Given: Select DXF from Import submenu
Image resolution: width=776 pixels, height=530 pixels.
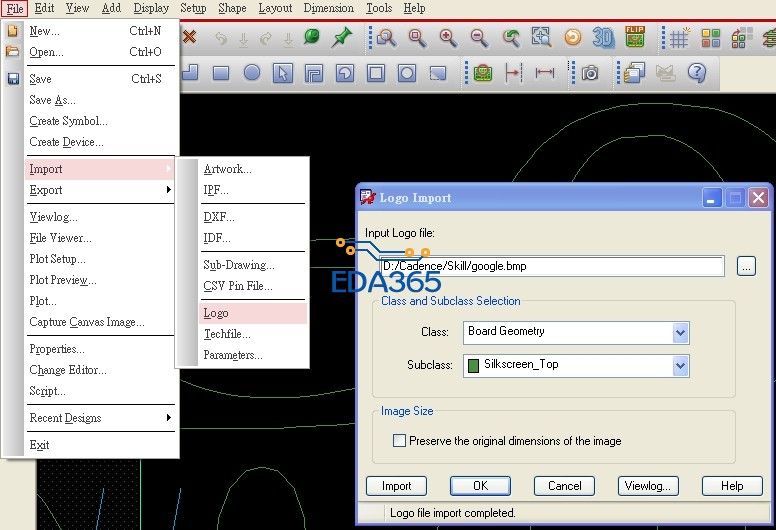Looking at the screenshot, I should 218,217.
